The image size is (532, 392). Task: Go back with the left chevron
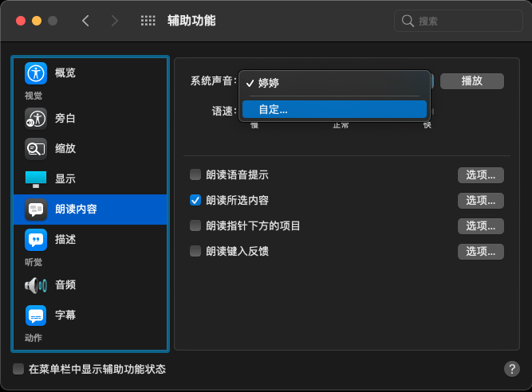(x=85, y=21)
